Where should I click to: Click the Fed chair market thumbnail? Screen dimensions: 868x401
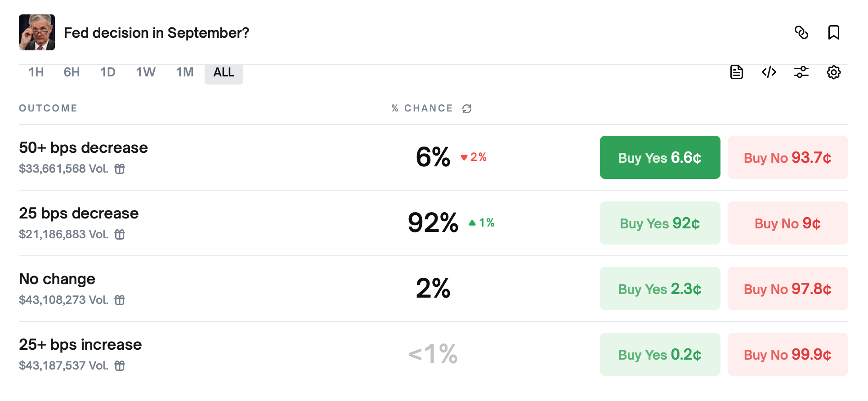tap(37, 32)
